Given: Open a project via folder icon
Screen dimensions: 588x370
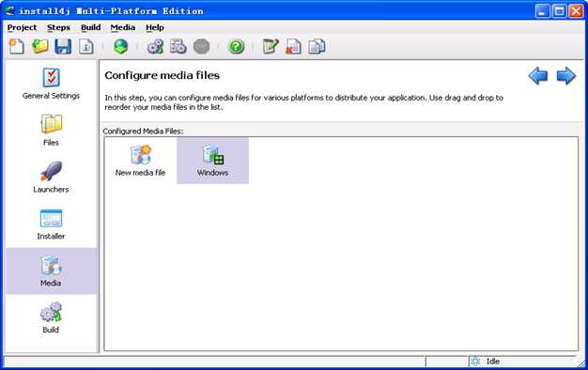Looking at the screenshot, I should [39, 47].
